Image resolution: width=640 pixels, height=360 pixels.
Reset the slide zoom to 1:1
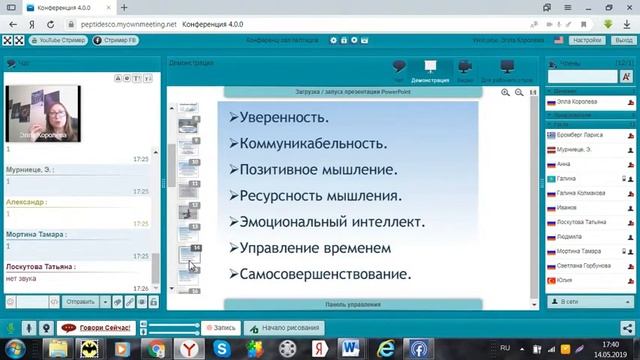[533, 93]
